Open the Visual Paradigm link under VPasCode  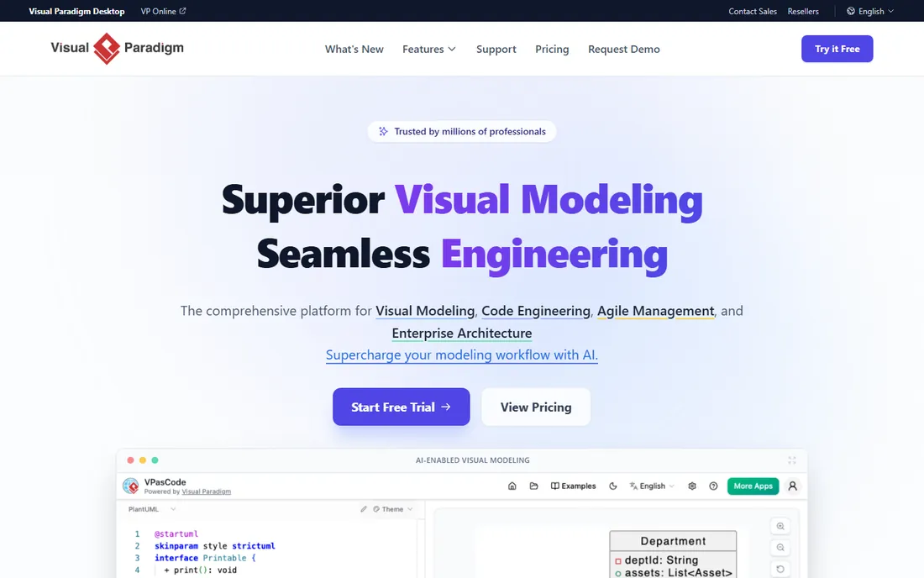(x=207, y=491)
